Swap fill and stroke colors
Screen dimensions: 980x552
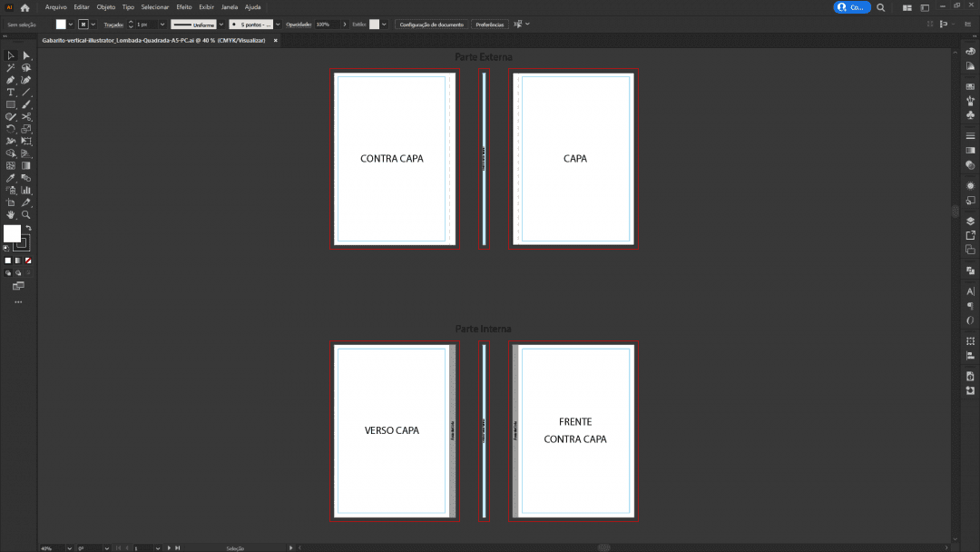tap(29, 228)
